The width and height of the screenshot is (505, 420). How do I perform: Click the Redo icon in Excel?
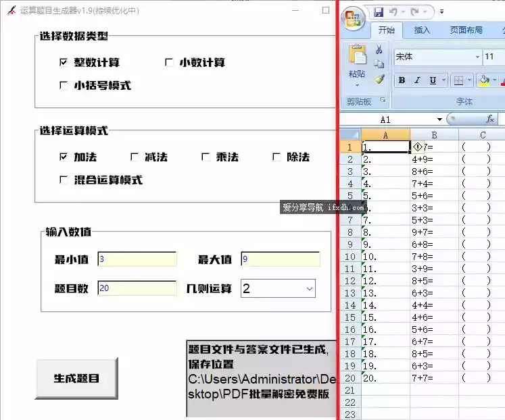coord(414,12)
